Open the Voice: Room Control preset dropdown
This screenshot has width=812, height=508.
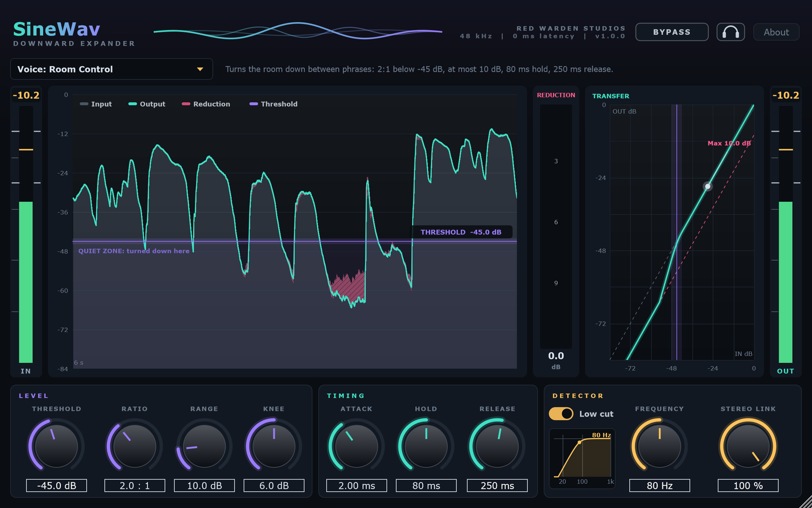111,69
